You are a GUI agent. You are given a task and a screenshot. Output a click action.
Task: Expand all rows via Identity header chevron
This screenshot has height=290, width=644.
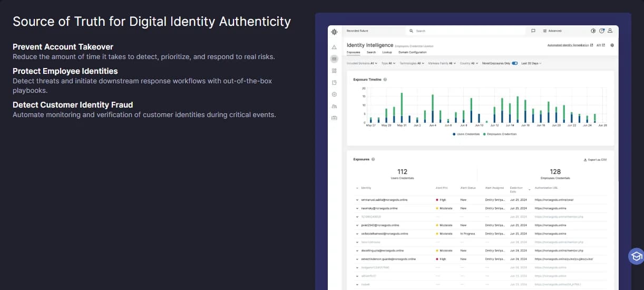click(x=357, y=188)
